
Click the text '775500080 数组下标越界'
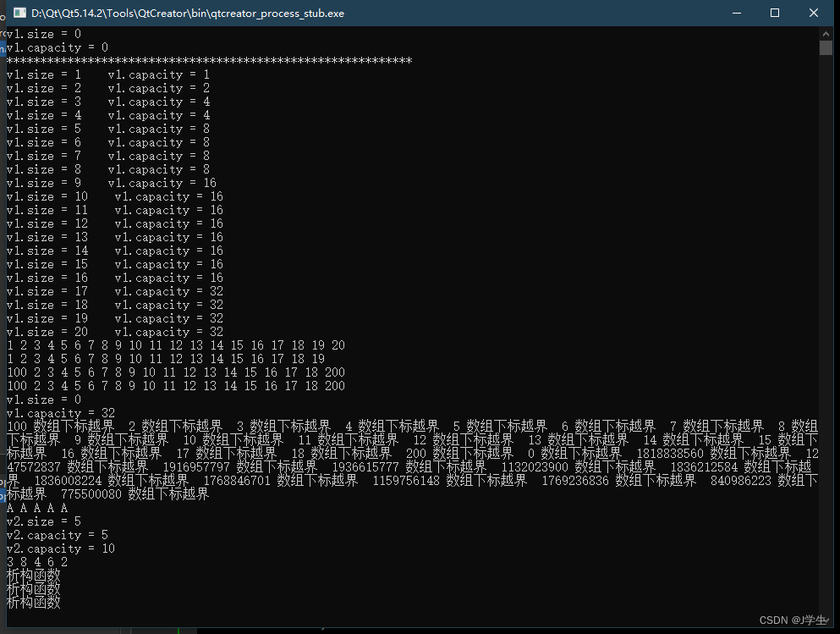[x=135, y=494]
